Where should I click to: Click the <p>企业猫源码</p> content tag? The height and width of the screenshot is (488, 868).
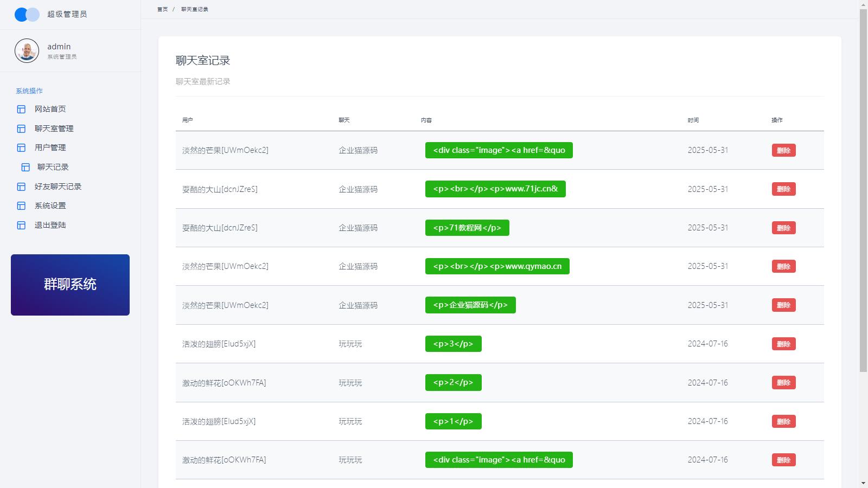pos(470,305)
